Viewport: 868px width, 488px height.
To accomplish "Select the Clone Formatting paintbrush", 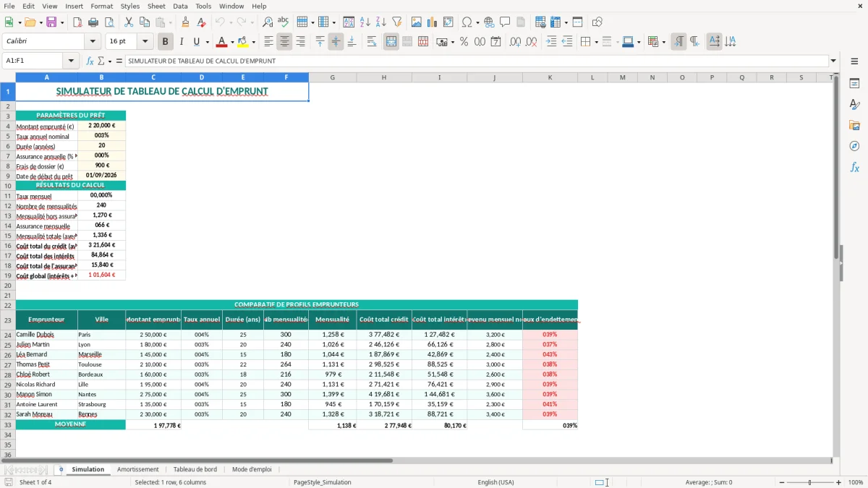I will (x=185, y=22).
